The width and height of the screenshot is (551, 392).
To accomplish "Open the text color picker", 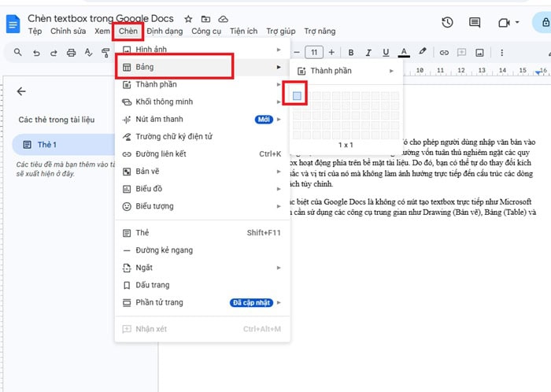I will pos(404,53).
